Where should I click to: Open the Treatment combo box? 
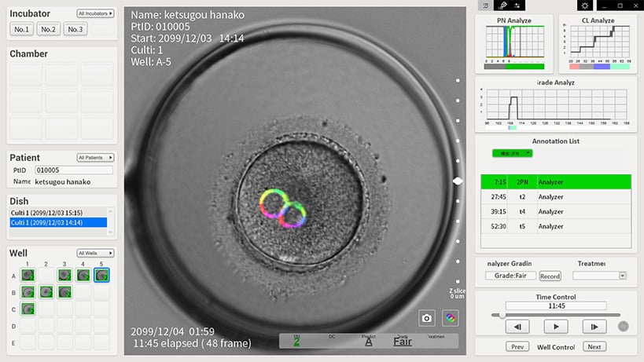click(x=599, y=276)
